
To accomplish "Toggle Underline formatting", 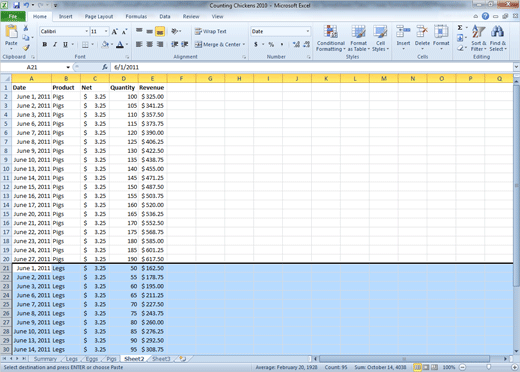I will pyautogui.click(x=65, y=44).
